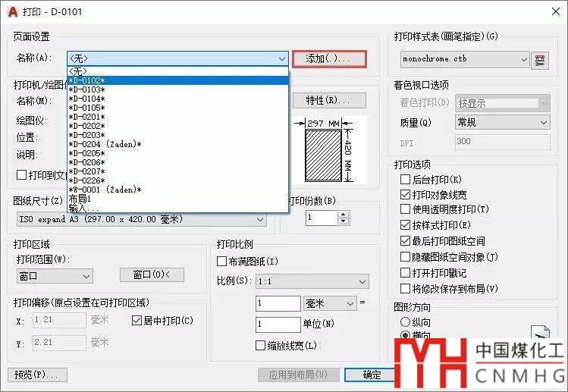568x392 pixels.
Task: Enable the 后台打印 checkbox
Action: point(406,180)
